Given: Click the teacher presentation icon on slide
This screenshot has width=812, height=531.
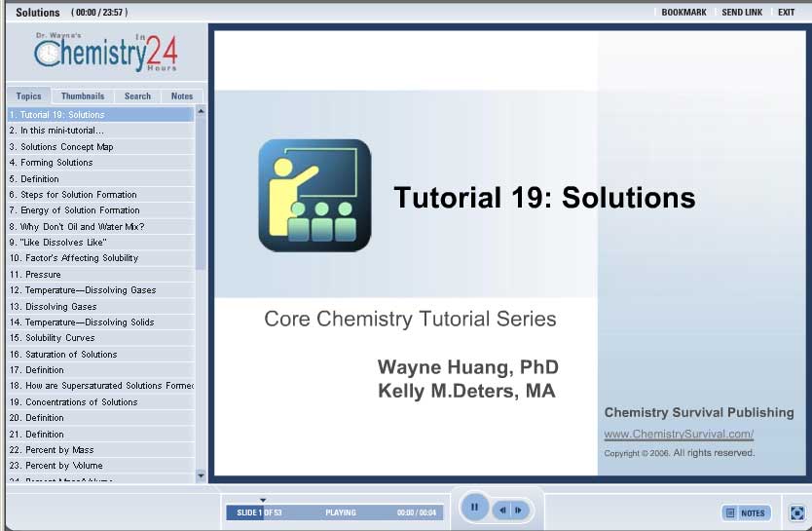Looking at the screenshot, I should pyautogui.click(x=314, y=195).
